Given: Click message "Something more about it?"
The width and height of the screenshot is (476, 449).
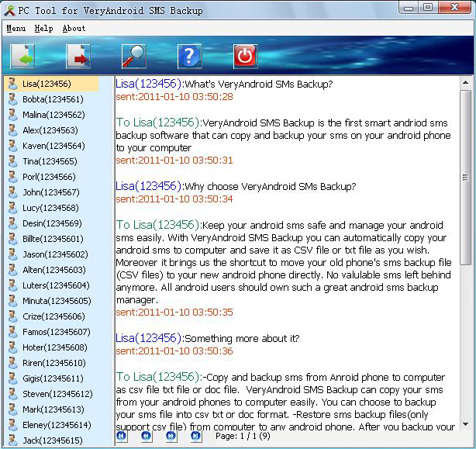Looking at the screenshot, I should pyautogui.click(x=242, y=339).
